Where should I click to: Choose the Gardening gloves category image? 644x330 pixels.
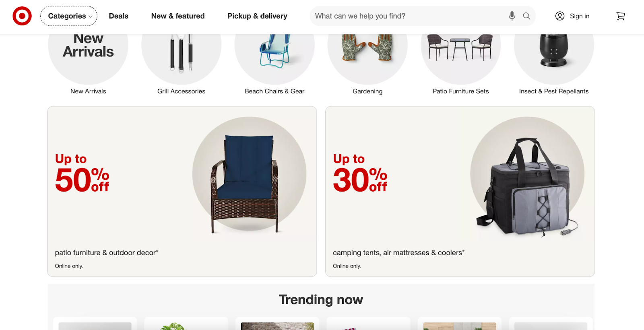[x=367, y=59]
